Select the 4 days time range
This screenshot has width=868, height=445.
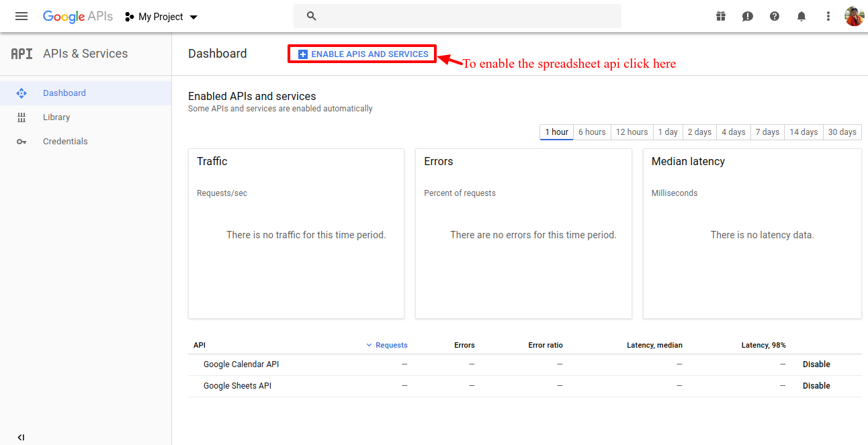pos(734,132)
